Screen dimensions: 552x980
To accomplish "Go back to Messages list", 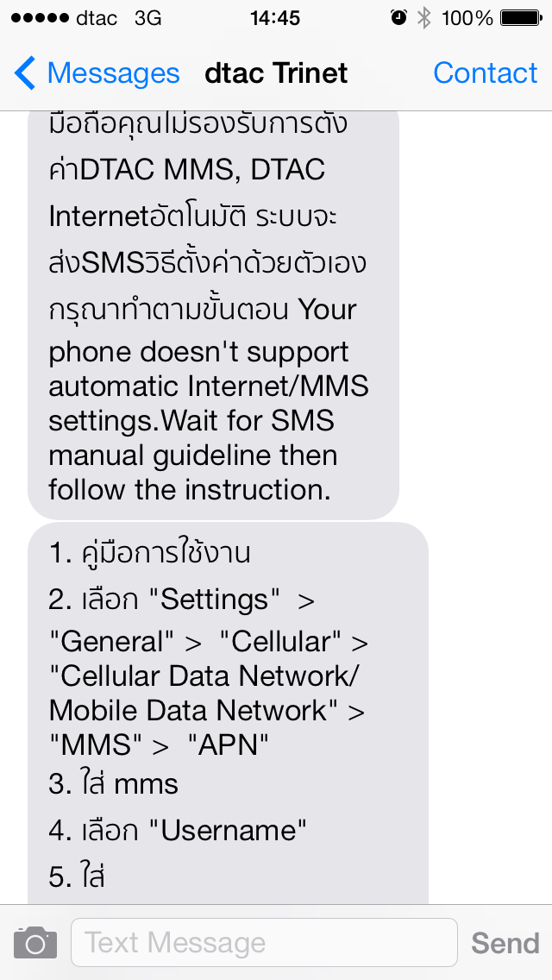I will pyautogui.click(x=97, y=73).
